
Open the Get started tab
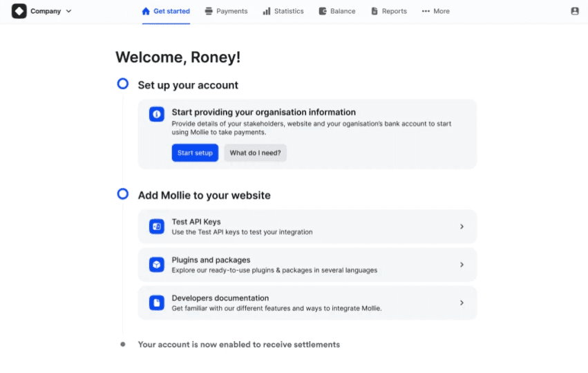pos(166,11)
